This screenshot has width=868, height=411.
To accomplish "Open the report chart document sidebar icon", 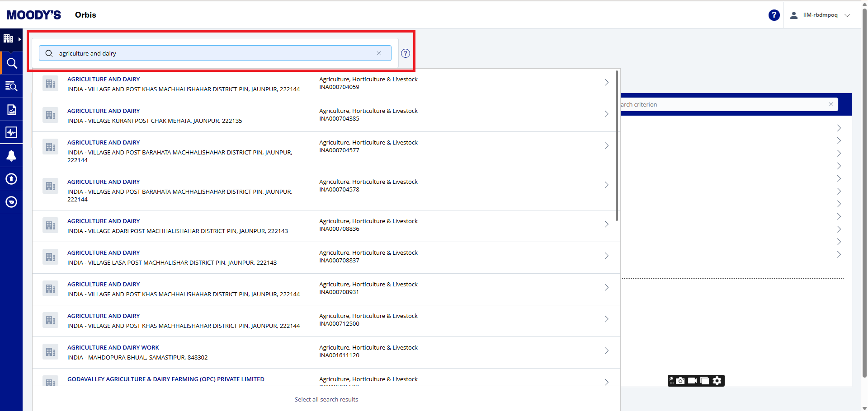I will pos(11,110).
